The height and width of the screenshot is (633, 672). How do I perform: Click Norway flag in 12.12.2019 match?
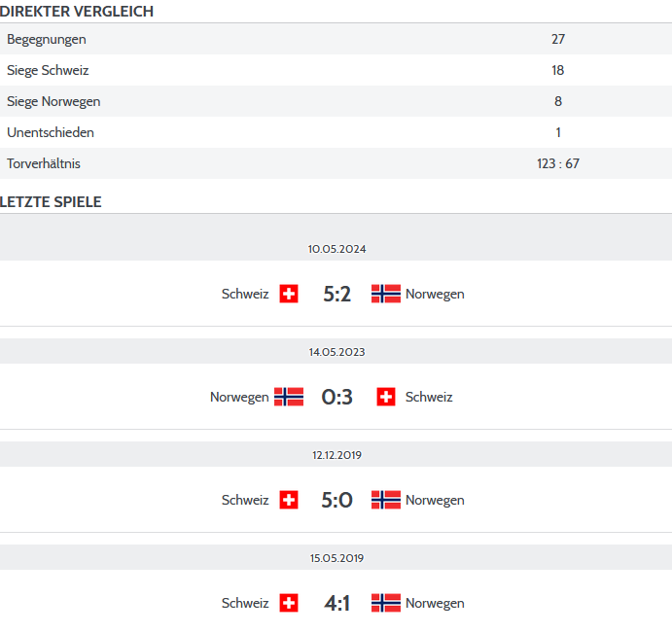(386, 500)
